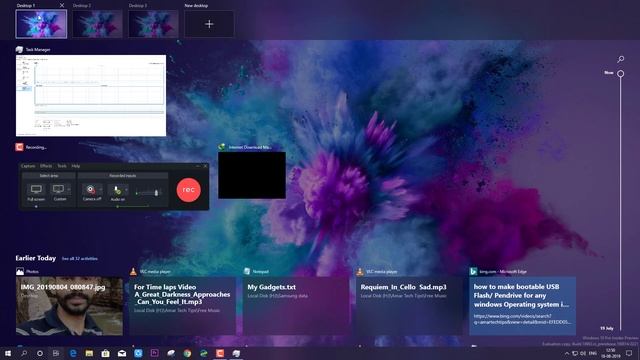
Task: Switch to Desktop 1 thumbnail
Action: [x=41, y=24]
